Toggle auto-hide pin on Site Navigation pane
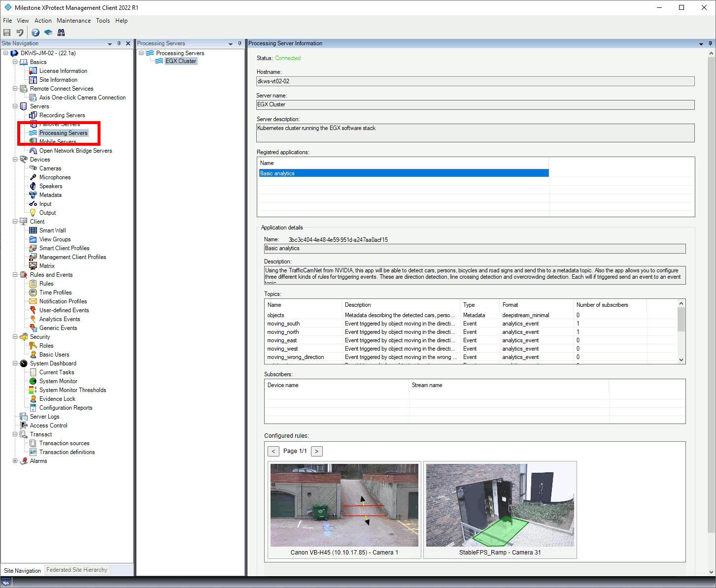716x588 pixels. tap(119, 43)
